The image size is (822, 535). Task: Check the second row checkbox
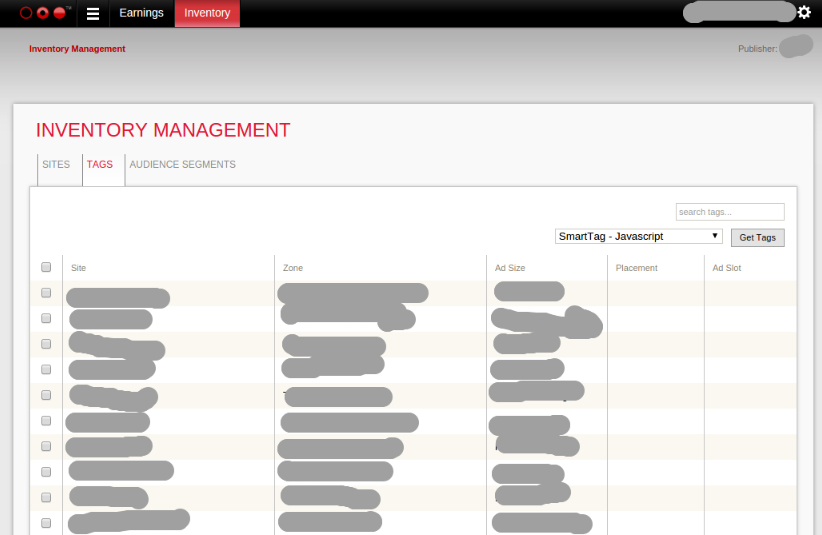[46, 319]
